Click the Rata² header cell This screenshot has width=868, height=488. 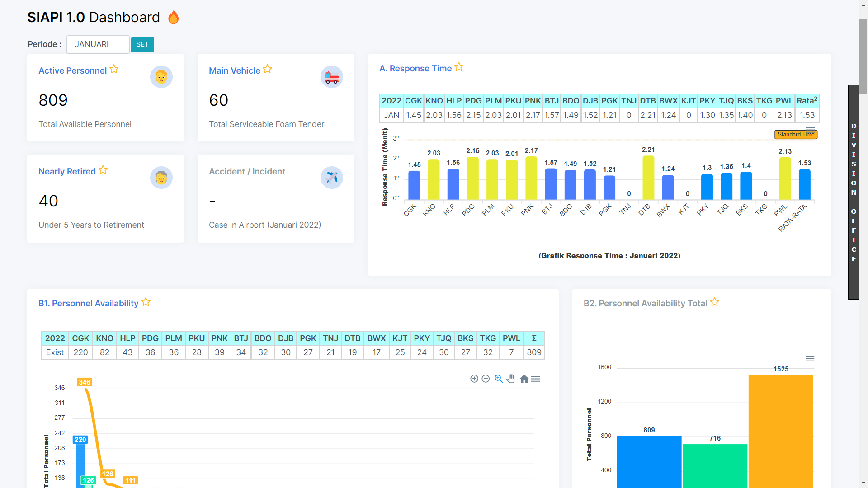(x=807, y=101)
